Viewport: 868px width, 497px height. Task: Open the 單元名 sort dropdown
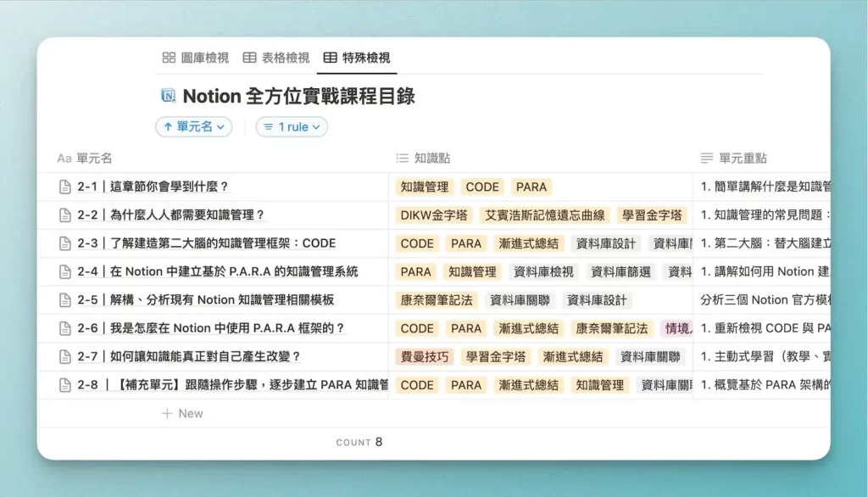pyautogui.click(x=194, y=127)
